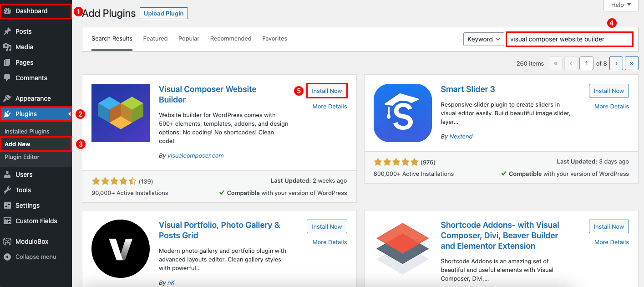
Task: Click the Custom Fields icon
Action: coord(7,221)
